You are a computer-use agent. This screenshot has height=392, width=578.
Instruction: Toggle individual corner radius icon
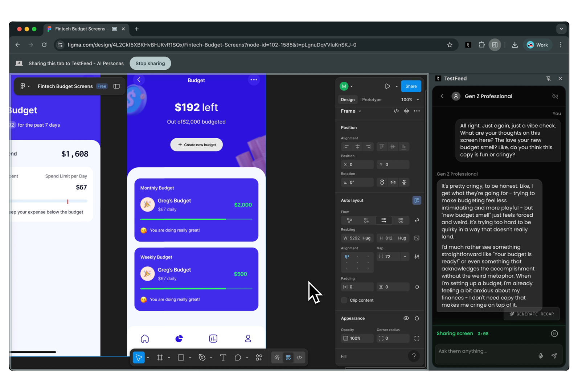coord(417,338)
